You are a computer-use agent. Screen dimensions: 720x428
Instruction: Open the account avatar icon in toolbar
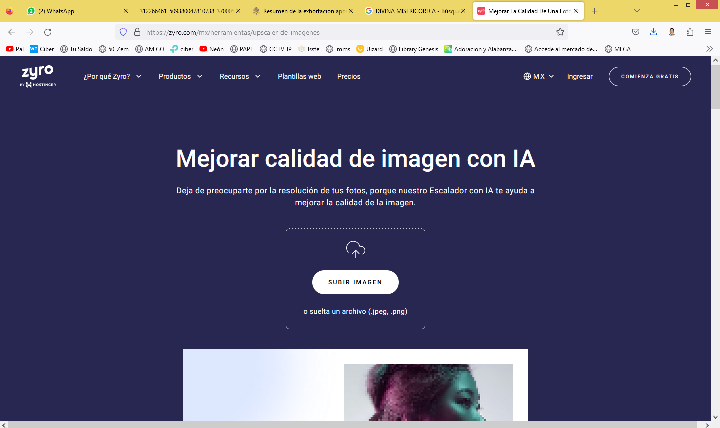point(672,32)
